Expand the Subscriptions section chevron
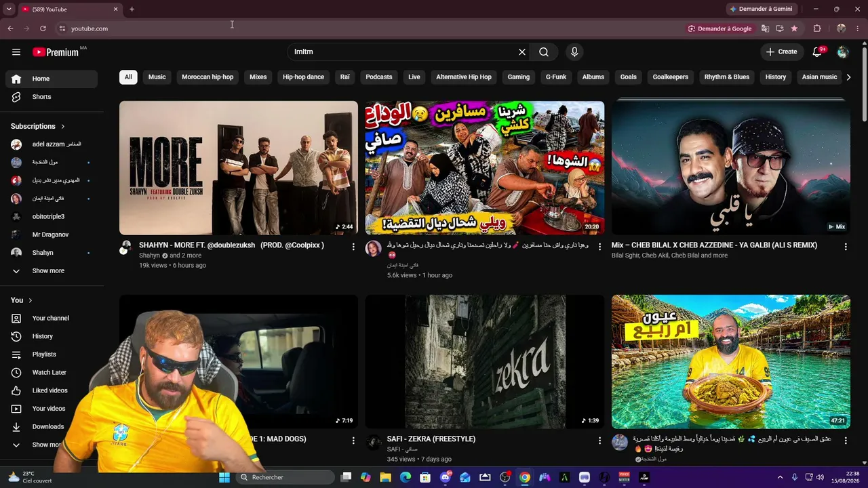The image size is (868, 488). pos(63,127)
